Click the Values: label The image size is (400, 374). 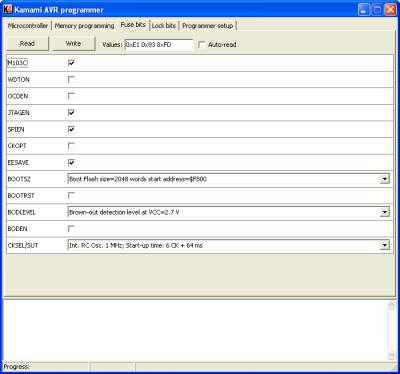tap(112, 45)
